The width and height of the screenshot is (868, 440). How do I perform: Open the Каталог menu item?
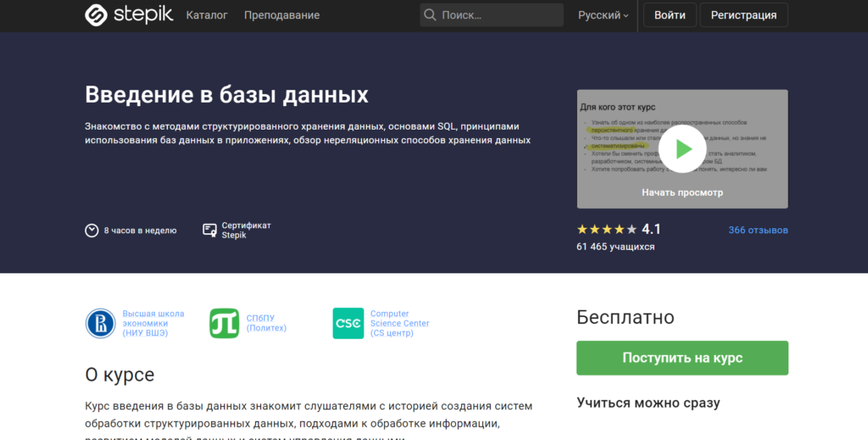tap(208, 15)
